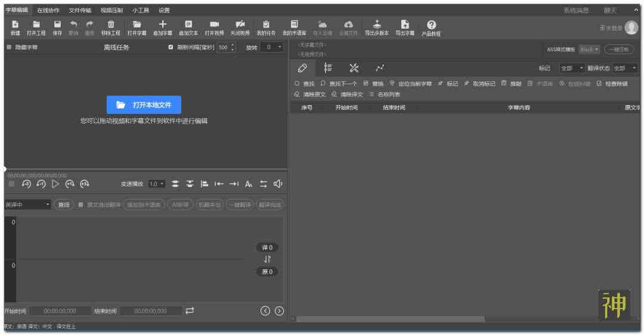Image resolution: width=644 pixels, height=335 pixels.
Task: Click the horizontal scrollbar under subtitle table
Action: pos(390,319)
